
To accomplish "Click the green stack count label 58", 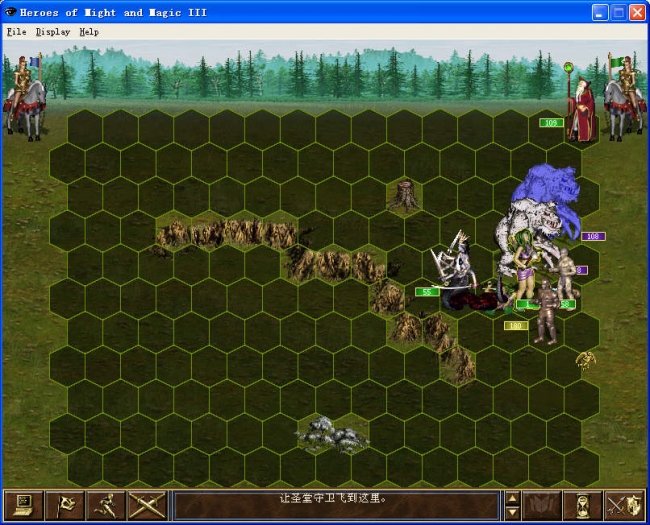I will [x=566, y=304].
